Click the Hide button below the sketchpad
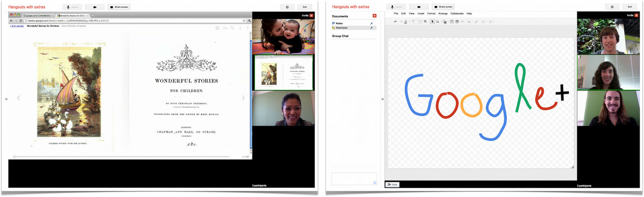 pyautogui.click(x=392, y=185)
